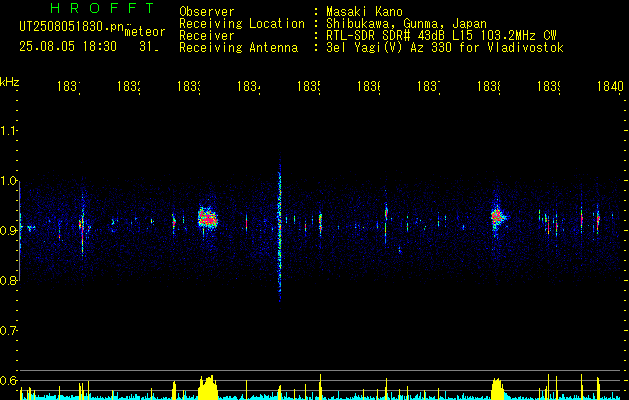Click the 1840 time axis label
This screenshot has width=629, height=400.
[x=610, y=86]
